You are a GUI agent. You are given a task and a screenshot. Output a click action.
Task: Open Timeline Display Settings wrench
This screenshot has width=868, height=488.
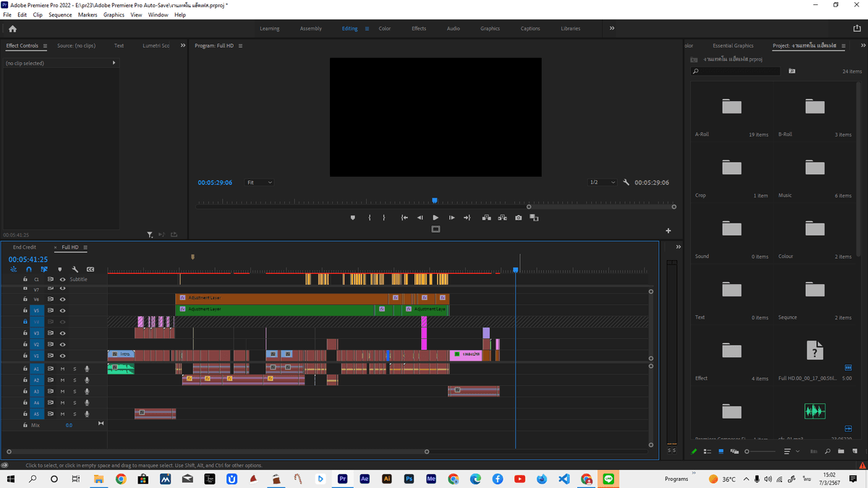[x=75, y=269]
